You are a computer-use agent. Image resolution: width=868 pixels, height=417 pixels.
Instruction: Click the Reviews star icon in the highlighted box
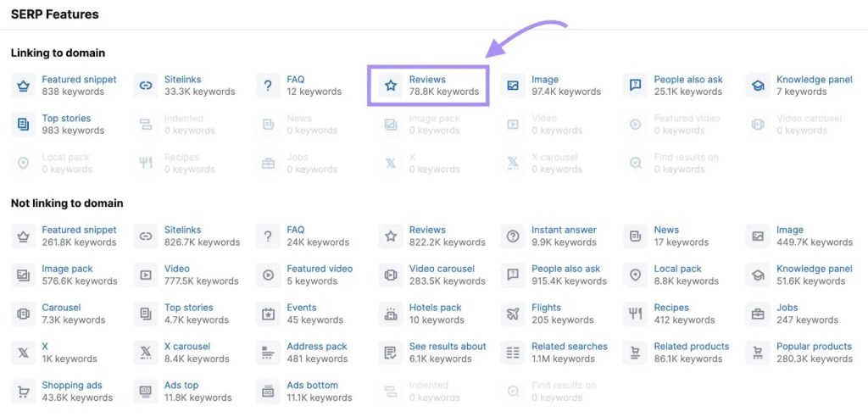[x=391, y=86]
